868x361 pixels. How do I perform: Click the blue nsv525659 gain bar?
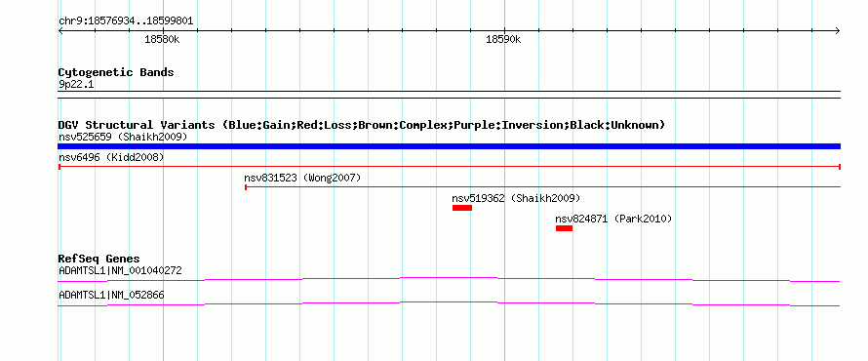point(450,146)
